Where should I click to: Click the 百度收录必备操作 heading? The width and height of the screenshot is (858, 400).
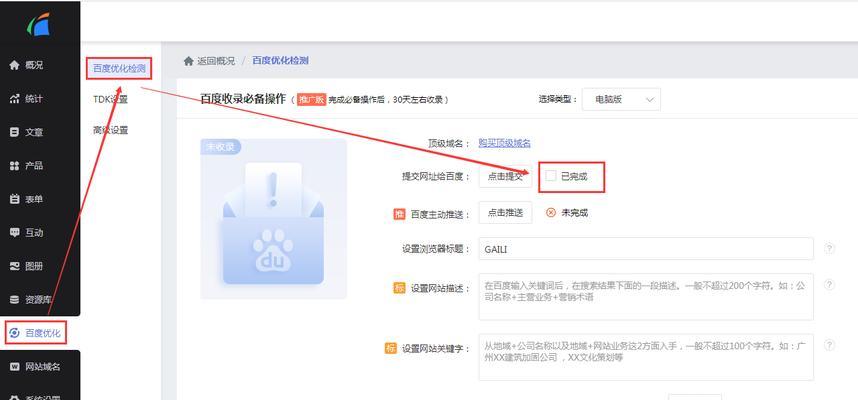[243, 99]
